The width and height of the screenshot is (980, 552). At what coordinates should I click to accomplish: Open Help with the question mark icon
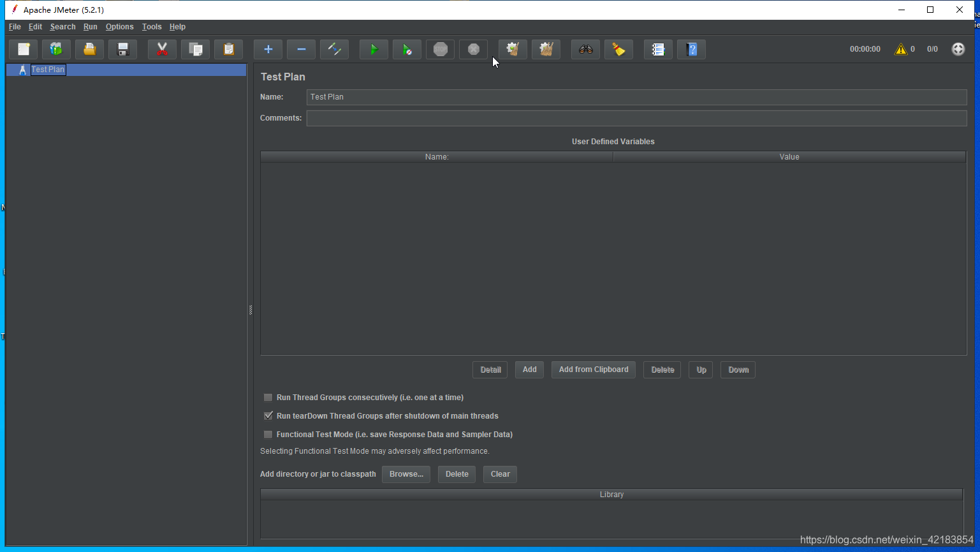pyautogui.click(x=692, y=49)
